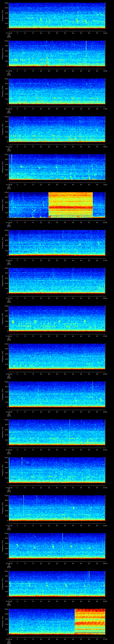Viewport: 114px width, 644px height.
Task: Click the '19:29:00' time label
Action: pyautogui.click(x=9, y=601)
